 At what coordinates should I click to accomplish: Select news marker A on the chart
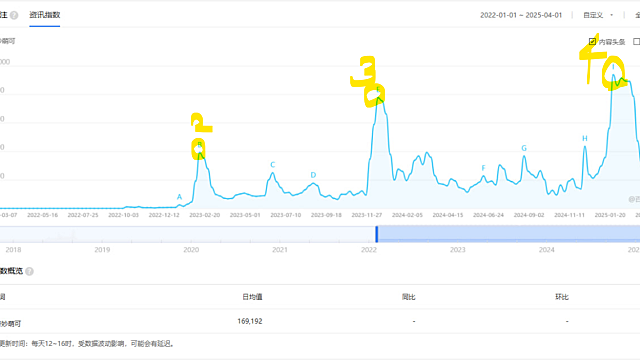tap(179, 197)
